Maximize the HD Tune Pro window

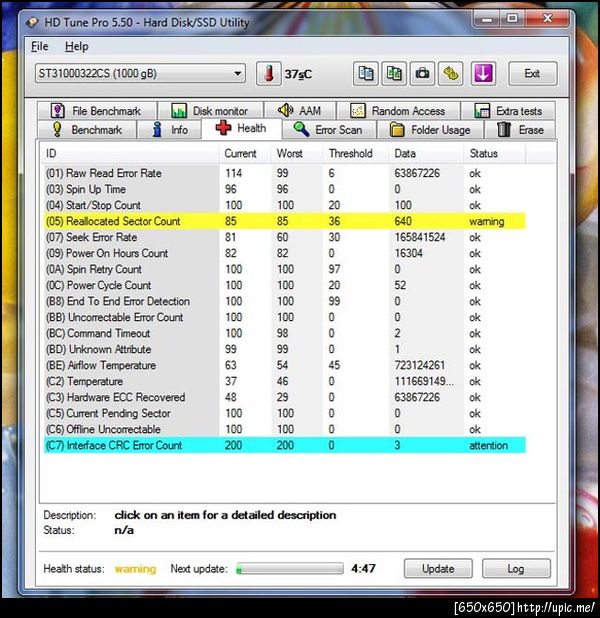(512, 19)
